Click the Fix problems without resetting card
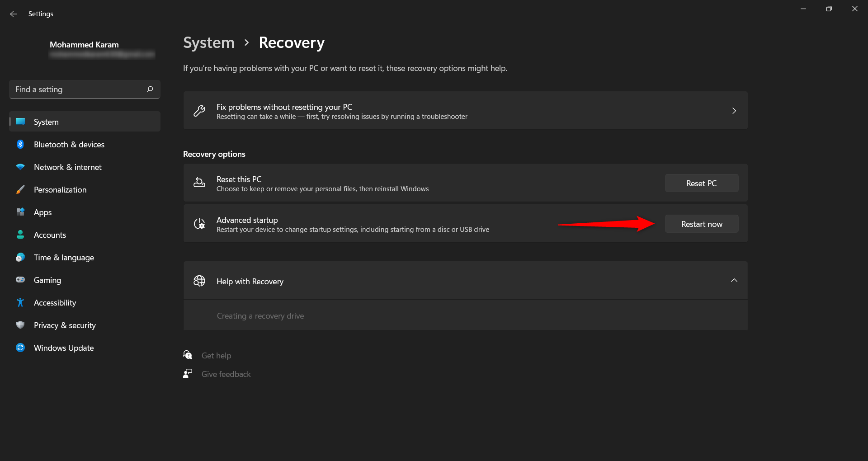Screen dimensions: 868x461 (465, 111)
